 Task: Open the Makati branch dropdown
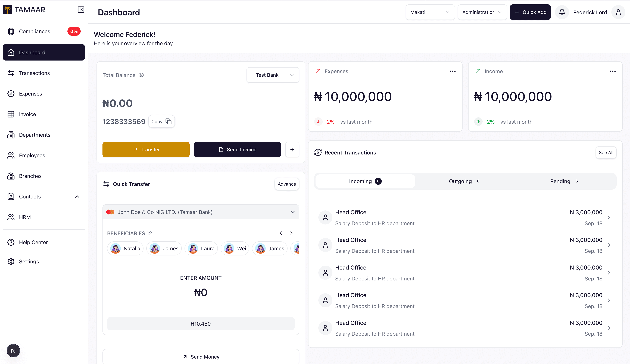(430, 12)
